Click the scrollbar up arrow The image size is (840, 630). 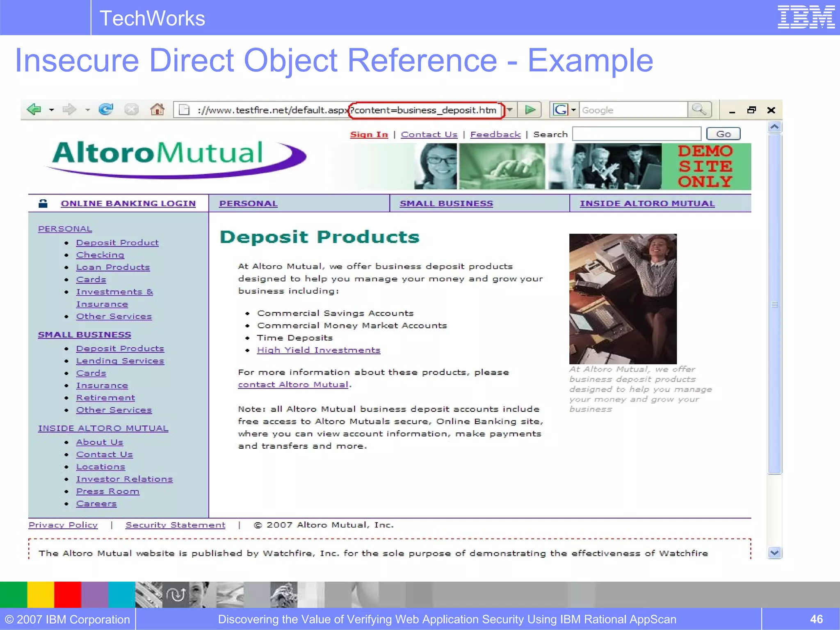(774, 127)
